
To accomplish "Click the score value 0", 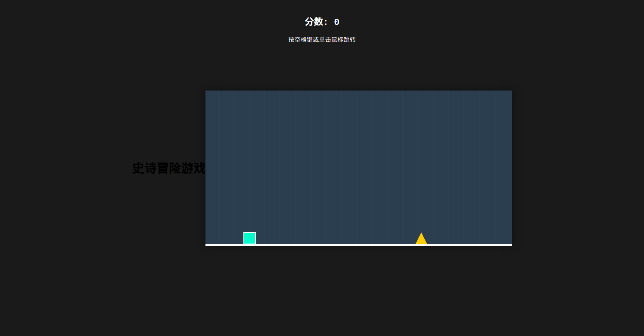I will click(x=337, y=22).
